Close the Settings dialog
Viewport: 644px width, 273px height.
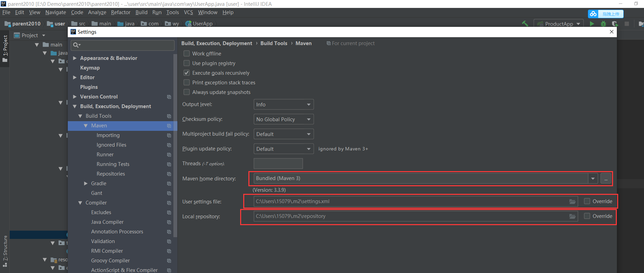click(611, 32)
